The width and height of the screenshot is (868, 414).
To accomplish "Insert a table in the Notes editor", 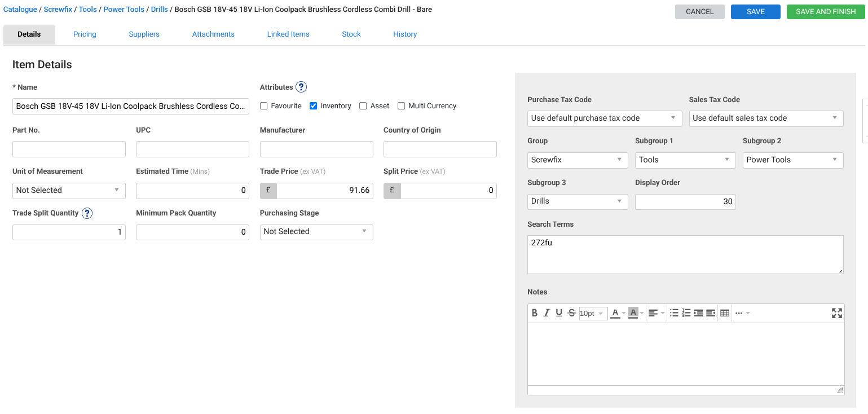I will [725, 313].
